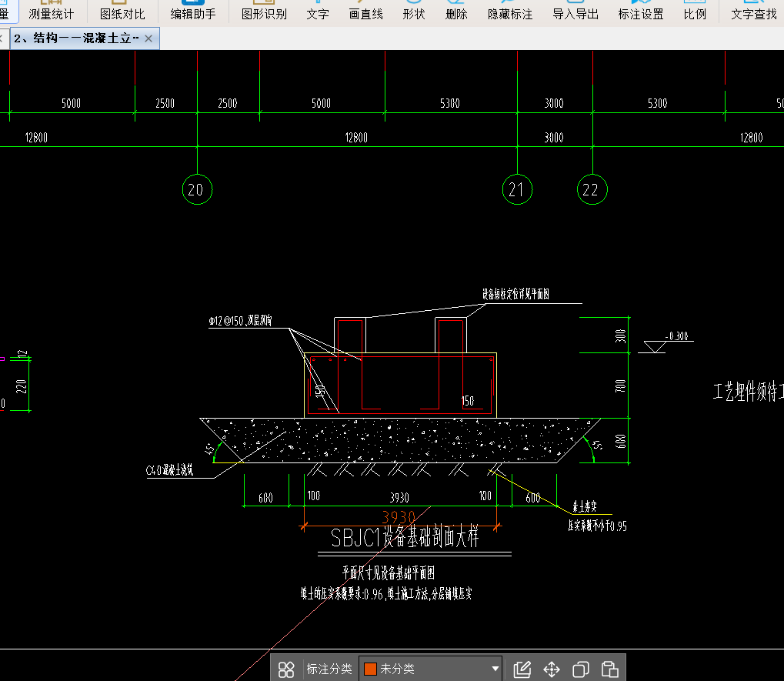
Task: Click the SBJC1设备基础剖面大样 title text
Action: click(x=405, y=538)
